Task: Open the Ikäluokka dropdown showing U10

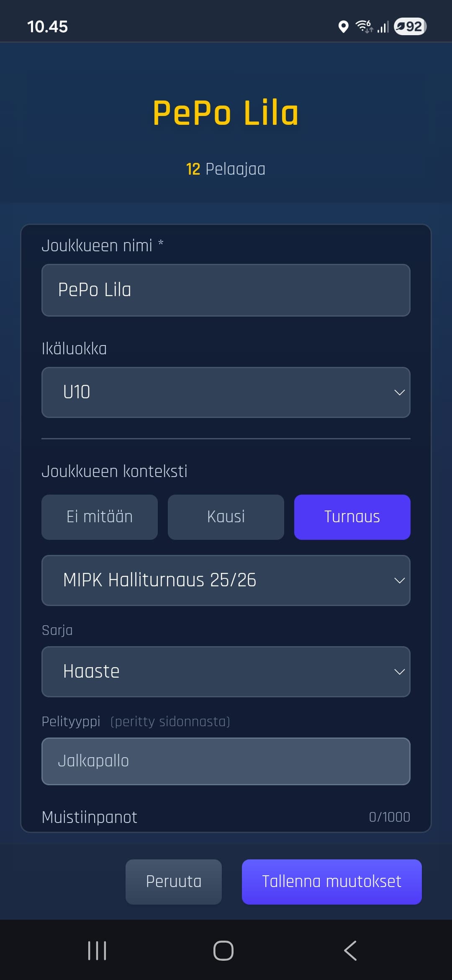Action: (x=226, y=392)
